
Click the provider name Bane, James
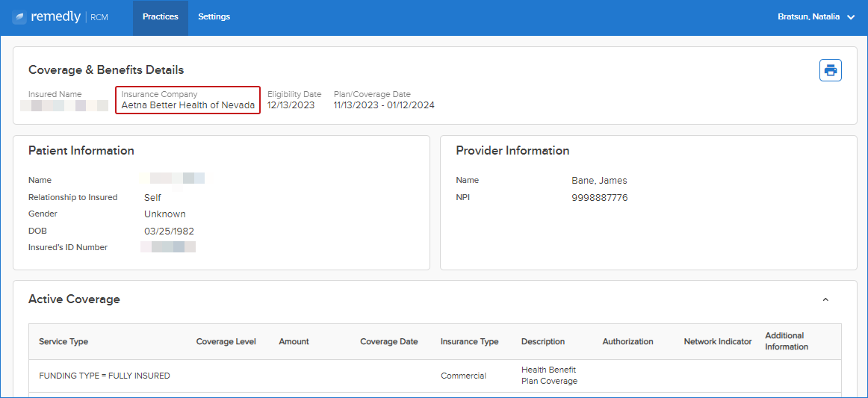point(599,181)
